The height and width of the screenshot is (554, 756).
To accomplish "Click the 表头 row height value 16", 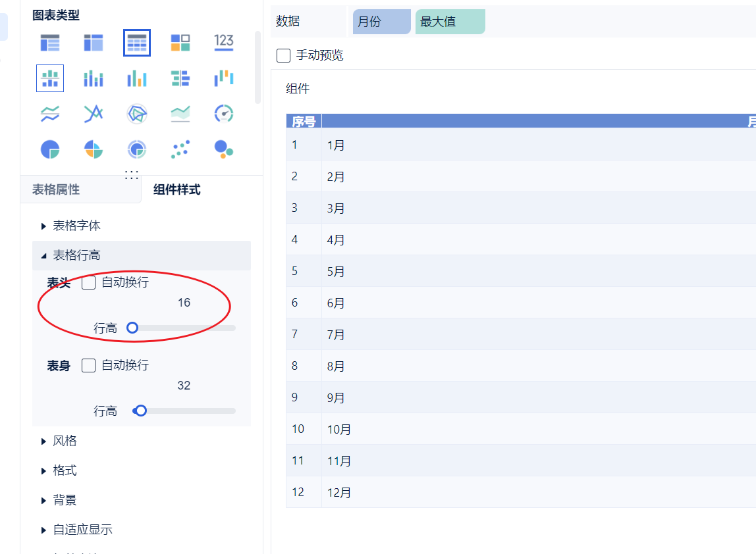I will click(x=184, y=303).
